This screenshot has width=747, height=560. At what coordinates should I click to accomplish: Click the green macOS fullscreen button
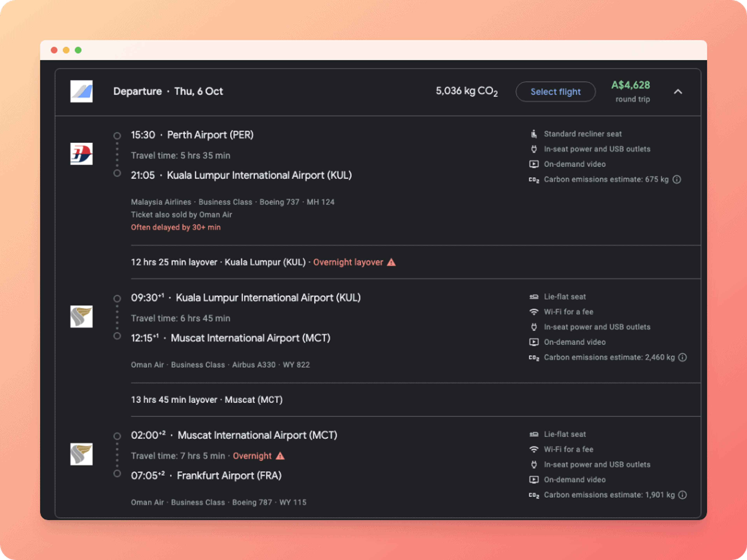[x=78, y=50]
